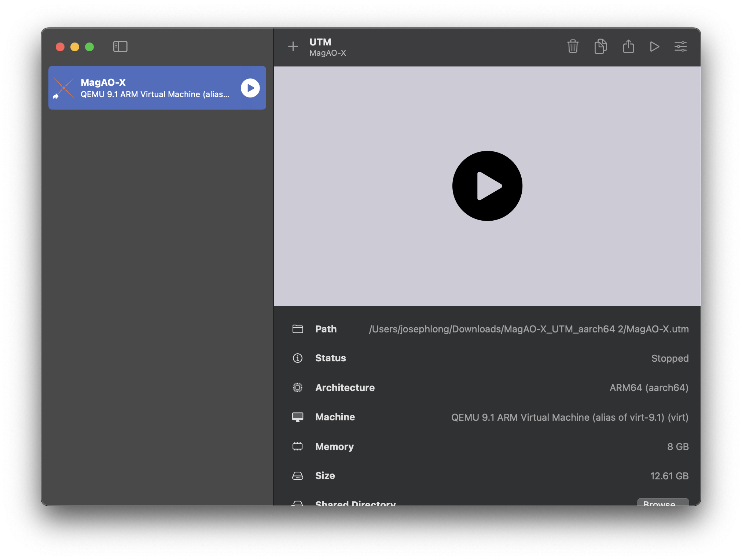
Task: Zoom the UTM window with green button
Action: pyautogui.click(x=89, y=47)
